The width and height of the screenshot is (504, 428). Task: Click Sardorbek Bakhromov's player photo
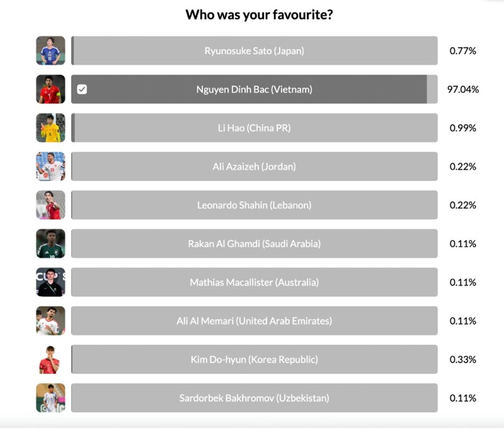[x=51, y=398]
